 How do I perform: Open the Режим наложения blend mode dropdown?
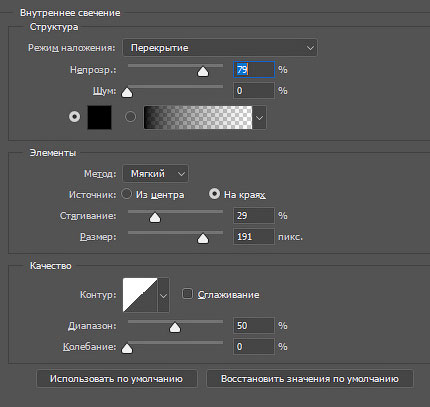[x=220, y=48]
